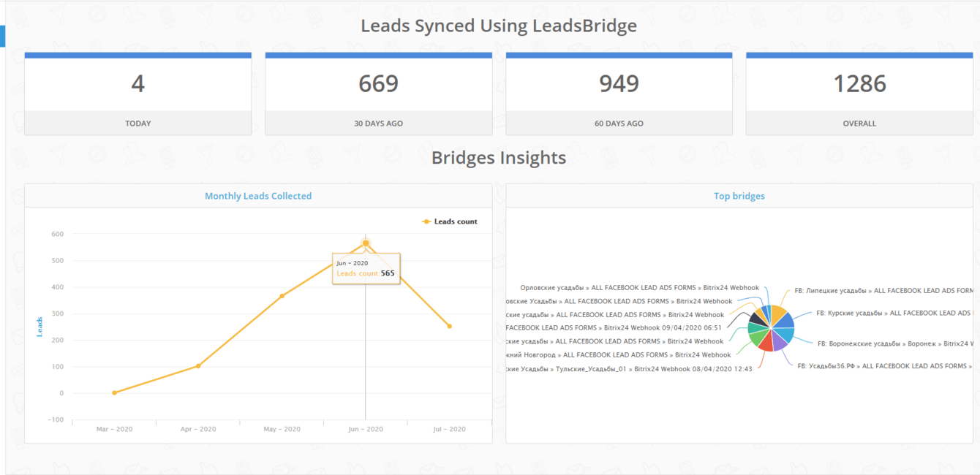
Task: Click the OVERALL leads card
Action: pyautogui.click(x=859, y=95)
